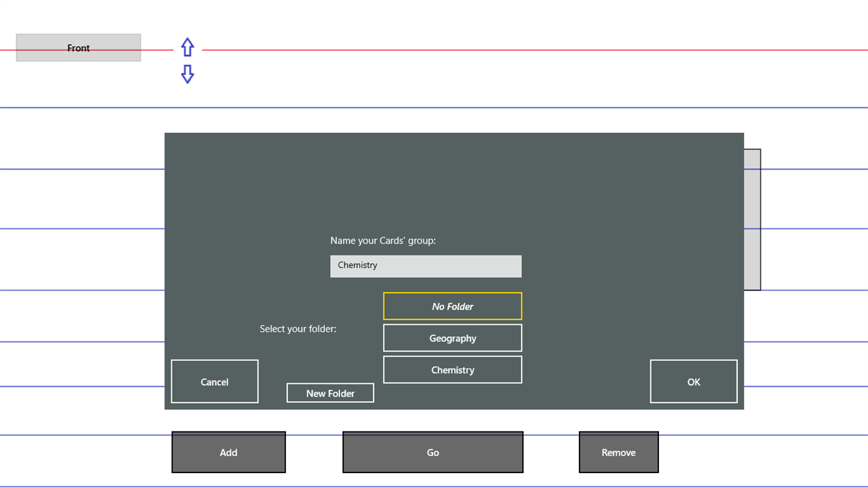Click the blue up arrow icon
Viewport: 868px width, 488px height.
187,47
